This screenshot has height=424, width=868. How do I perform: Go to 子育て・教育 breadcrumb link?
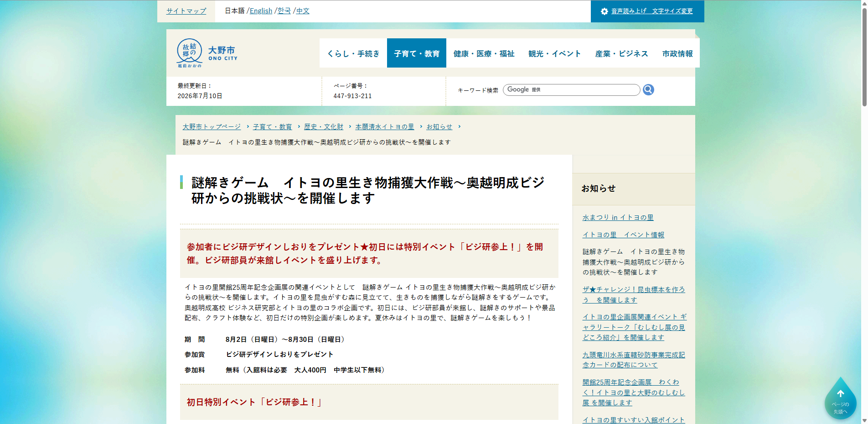tap(272, 127)
